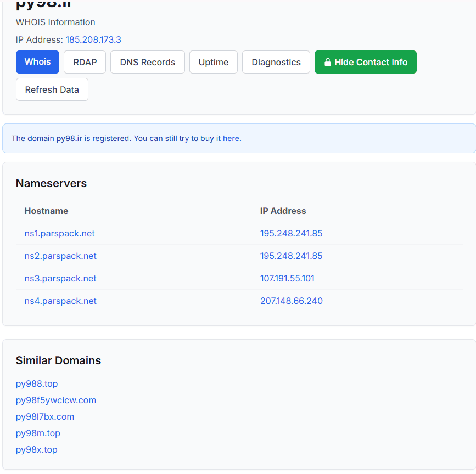Image resolution: width=476 pixels, height=474 pixels.
Task: Switch to the RDAP tab
Action: click(x=85, y=62)
